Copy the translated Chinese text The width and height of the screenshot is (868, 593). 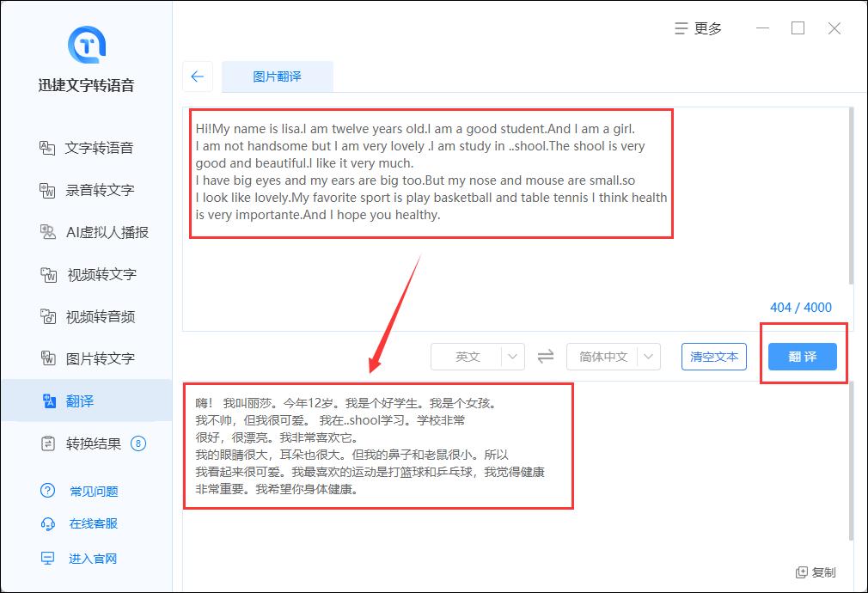(x=813, y=572)
